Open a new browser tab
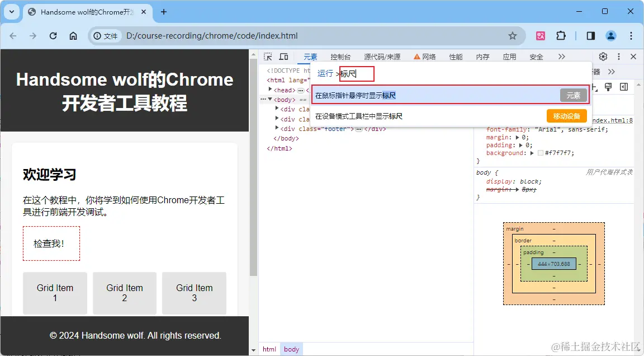644x356 pixels. tap(163, 12)
